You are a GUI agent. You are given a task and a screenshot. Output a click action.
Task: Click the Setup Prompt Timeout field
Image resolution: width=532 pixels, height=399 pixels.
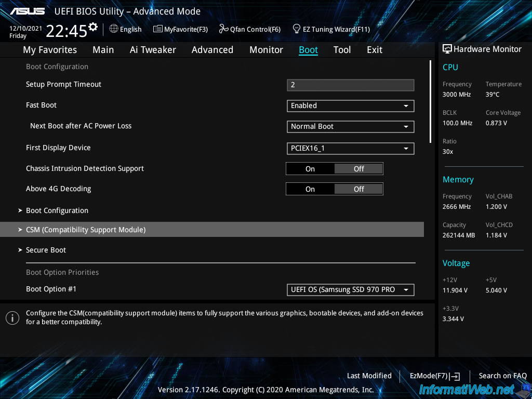point(350,85)
